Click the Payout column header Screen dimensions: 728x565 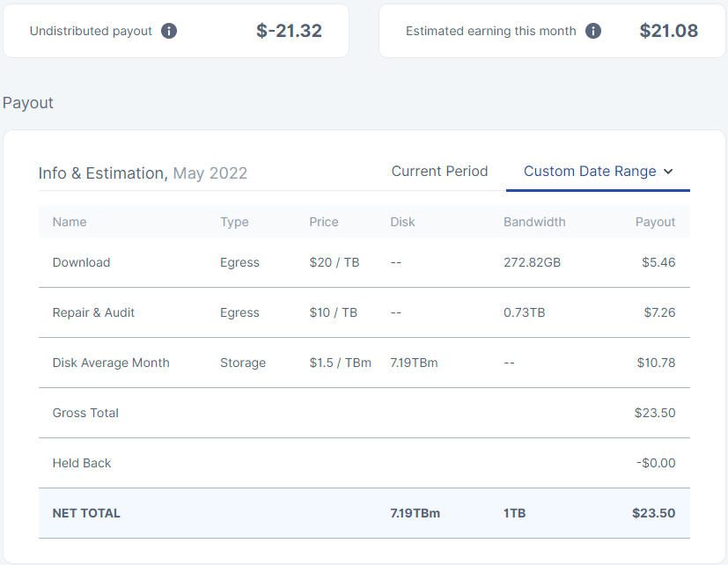pyautogui.click(x=655, y=222)
